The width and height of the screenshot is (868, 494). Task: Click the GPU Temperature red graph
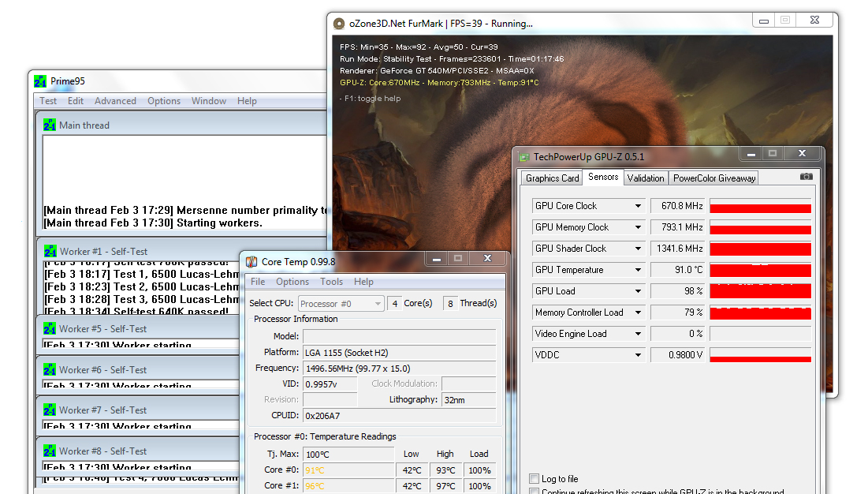(x=761, y=270)
